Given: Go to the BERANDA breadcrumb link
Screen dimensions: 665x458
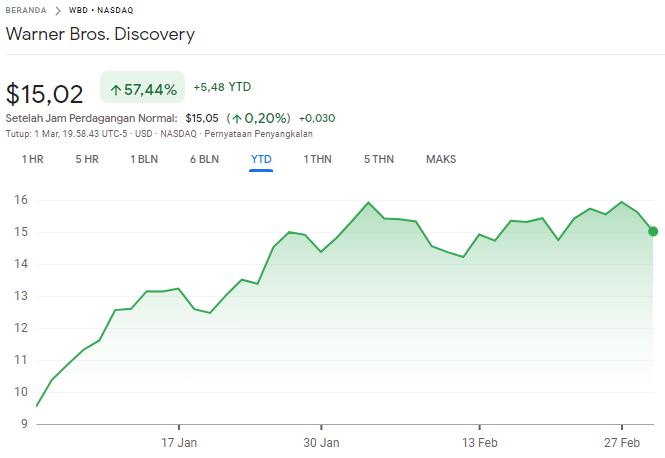Looking at the screenshot, I should point(26,10).
